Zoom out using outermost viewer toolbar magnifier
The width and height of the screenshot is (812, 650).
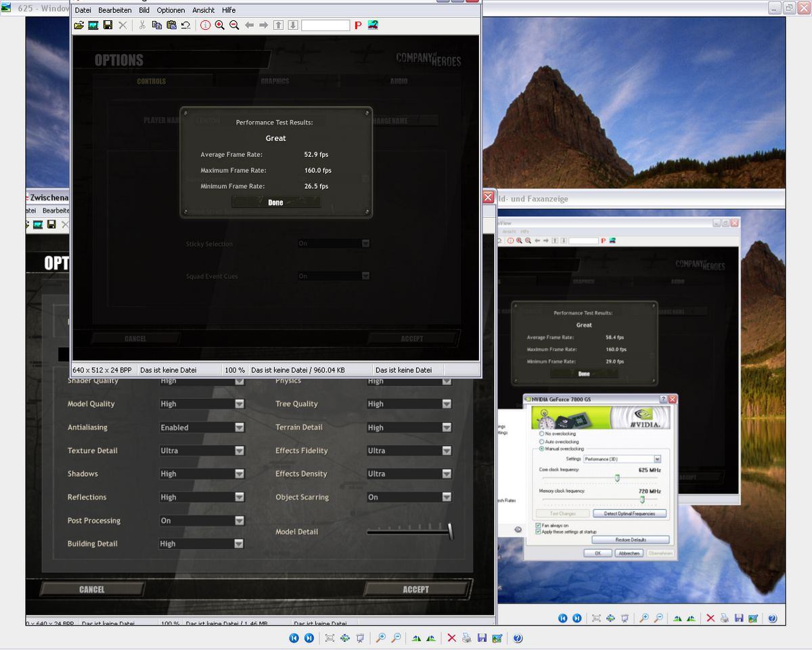pos(396,638)
